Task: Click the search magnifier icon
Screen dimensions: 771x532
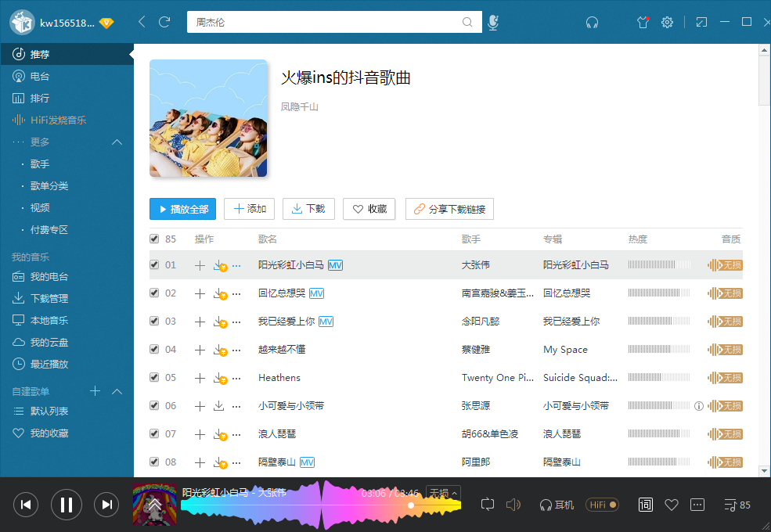Action: coord(467,22)
